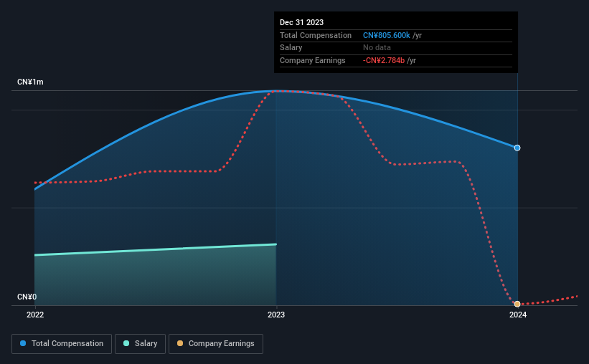Click the tooltip 'Total Compensation' row label

coord(316,35)
